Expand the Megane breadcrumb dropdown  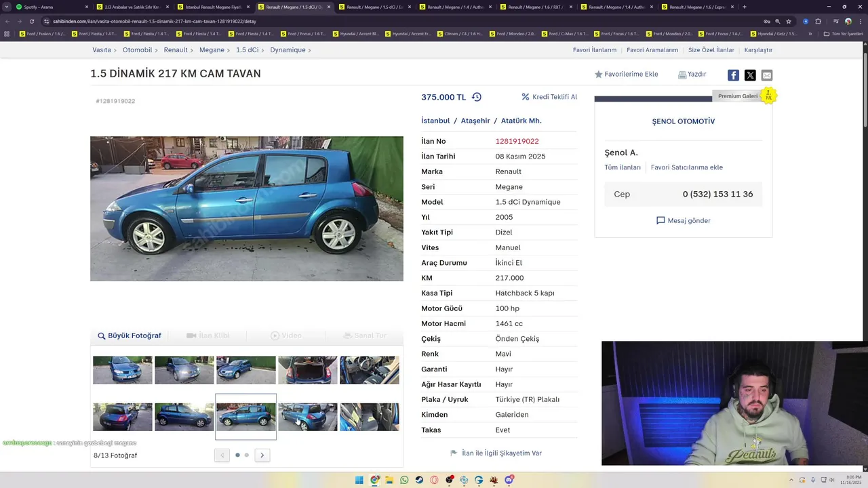click(x=229, y=50)
